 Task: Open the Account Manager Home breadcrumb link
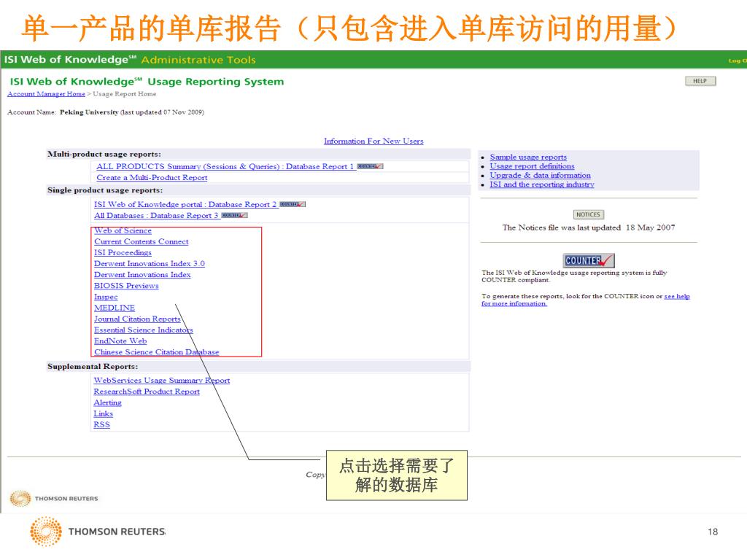click(46, 94)
